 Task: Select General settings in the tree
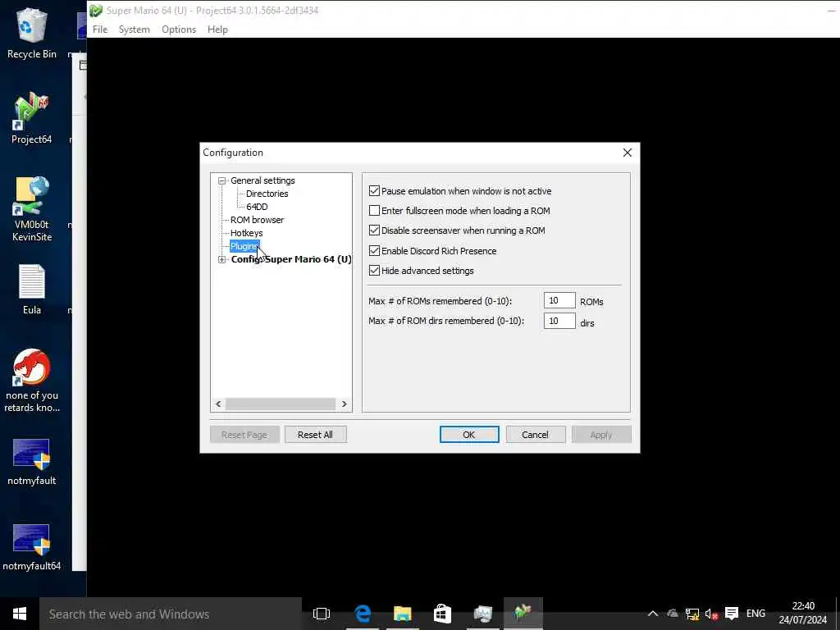pyautogui.click(x=262, y=180)
